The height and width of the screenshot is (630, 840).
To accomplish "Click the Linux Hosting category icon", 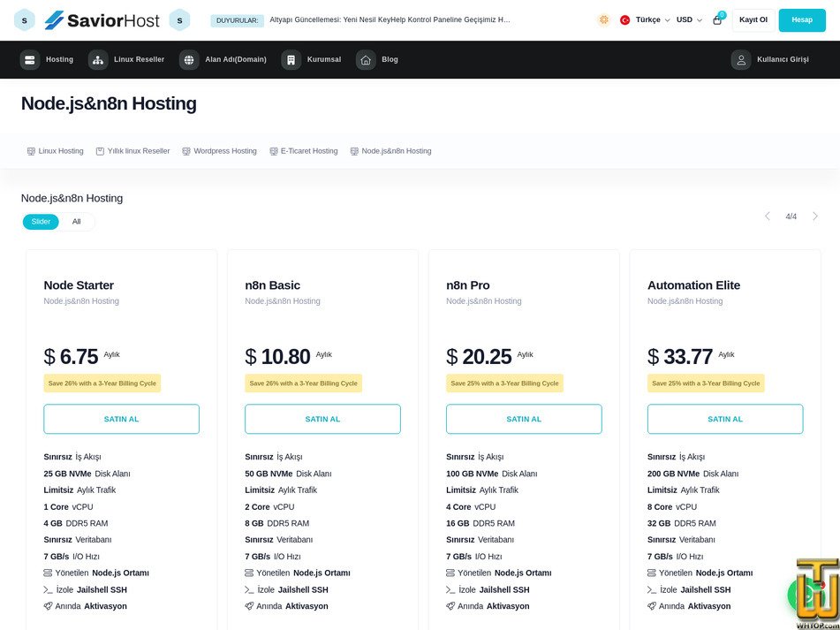I will (31, 152).
